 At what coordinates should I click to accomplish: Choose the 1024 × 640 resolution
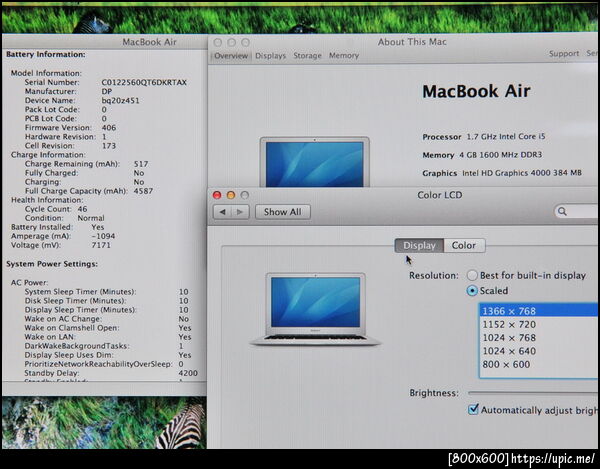(x=538, y=351)
